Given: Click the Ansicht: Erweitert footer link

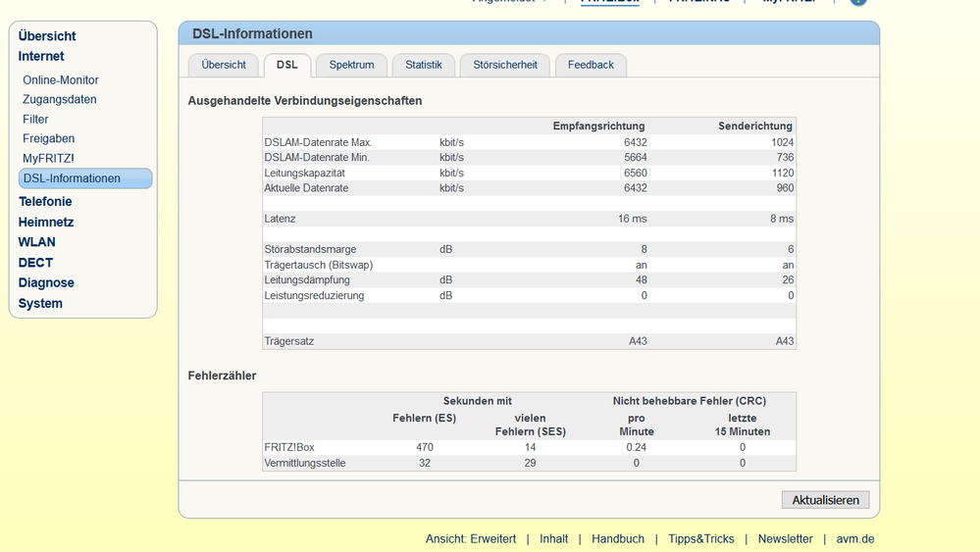Looking at the screenshot, I should point(471,539).
